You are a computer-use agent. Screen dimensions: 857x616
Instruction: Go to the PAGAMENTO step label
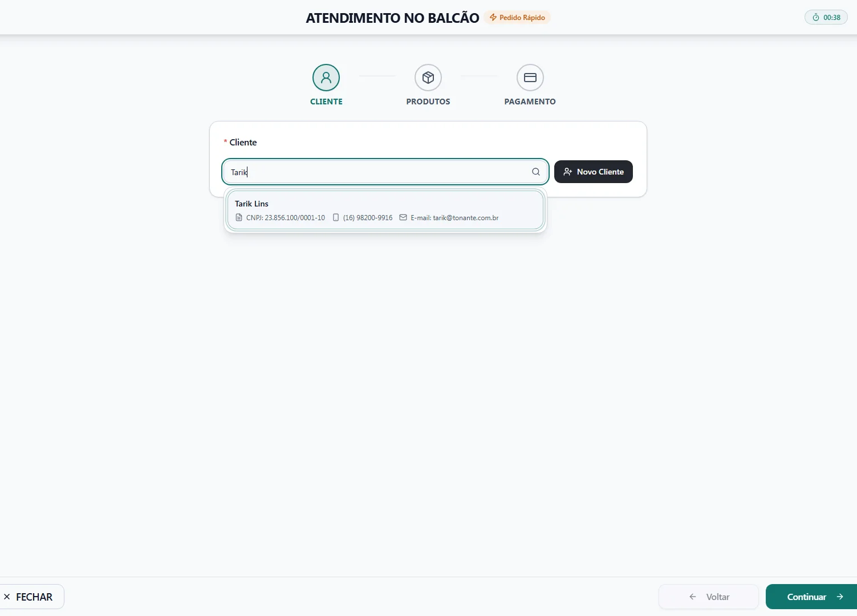pos(530,102)
